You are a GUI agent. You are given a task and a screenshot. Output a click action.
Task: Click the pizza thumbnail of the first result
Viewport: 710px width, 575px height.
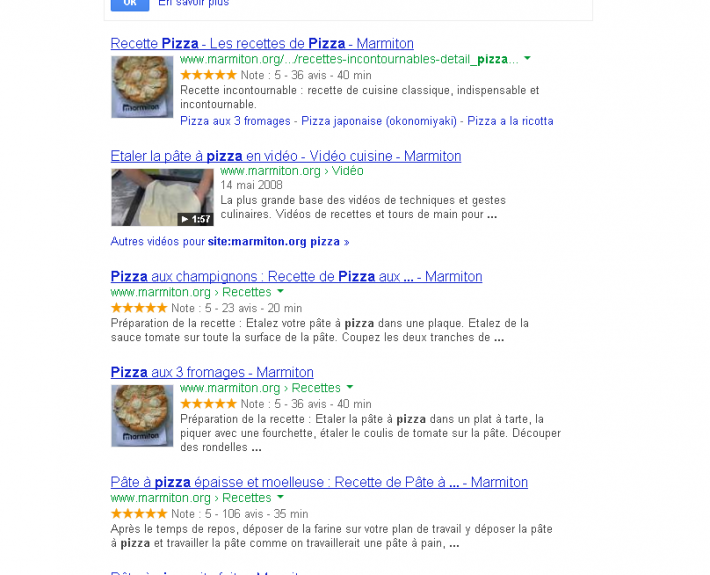(x=142, y=87)
